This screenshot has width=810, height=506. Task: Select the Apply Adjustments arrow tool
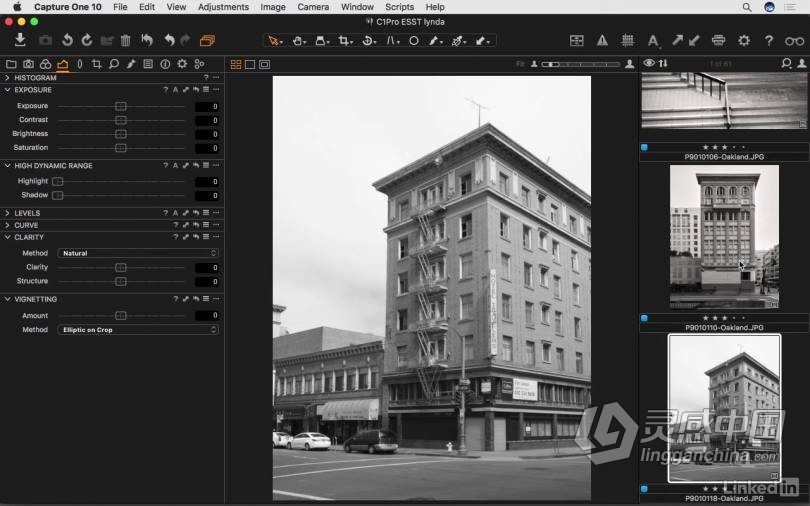(x=481, y=40)
